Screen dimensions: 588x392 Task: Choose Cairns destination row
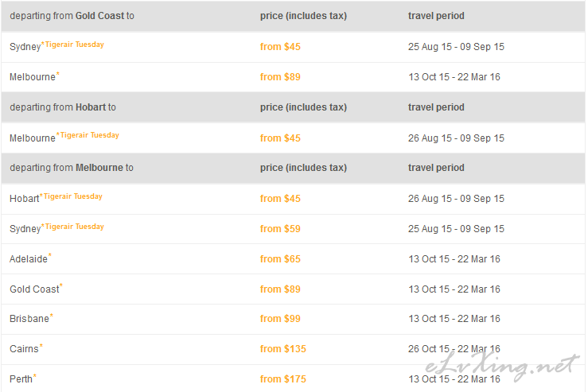pos(293,349)
